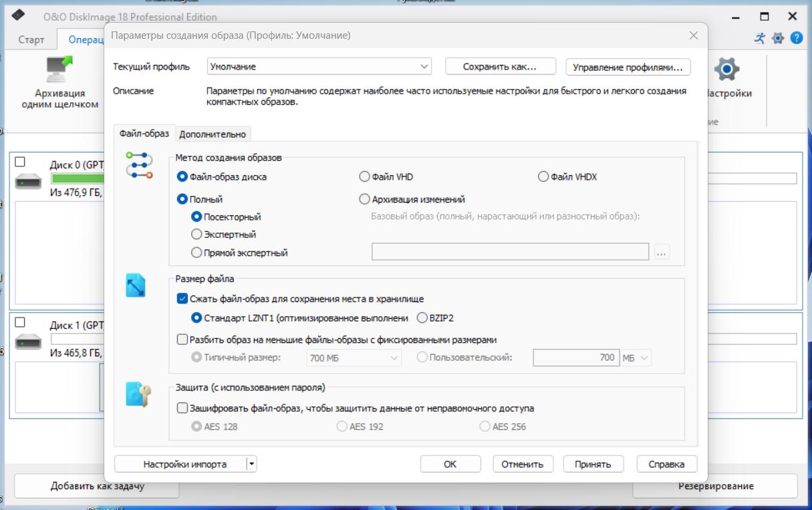Enable the Зашифровать файл-образ encryption checkbox

pyautogui.click(x=182, y=408)
